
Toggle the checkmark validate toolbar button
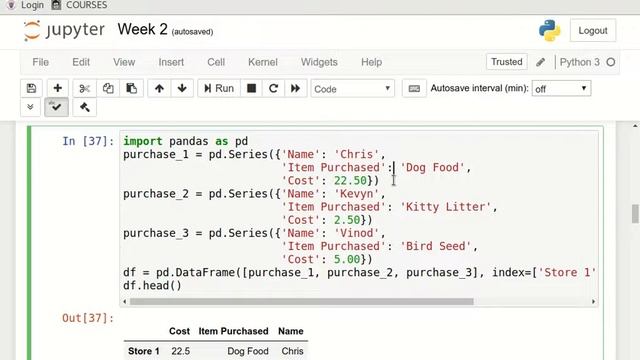(56, 107)
